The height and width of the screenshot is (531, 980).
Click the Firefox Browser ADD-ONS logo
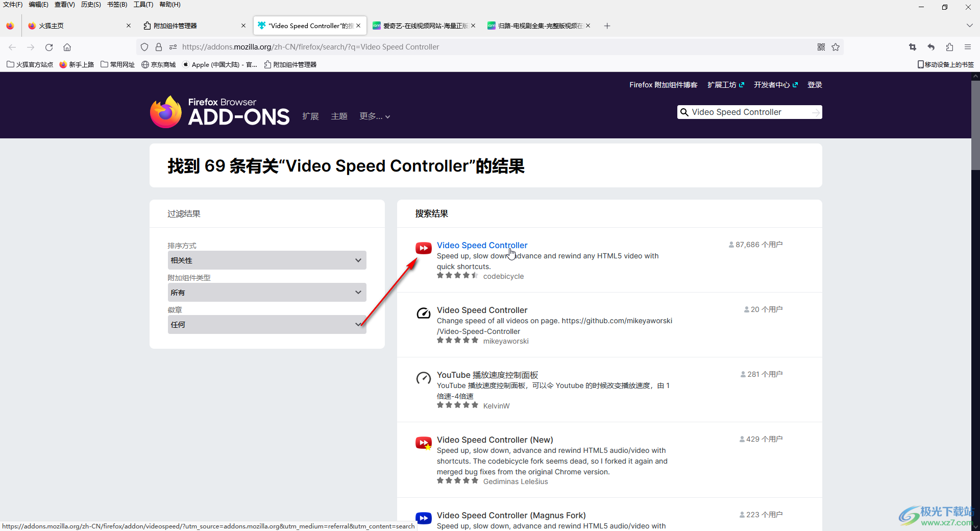(220, 112)
